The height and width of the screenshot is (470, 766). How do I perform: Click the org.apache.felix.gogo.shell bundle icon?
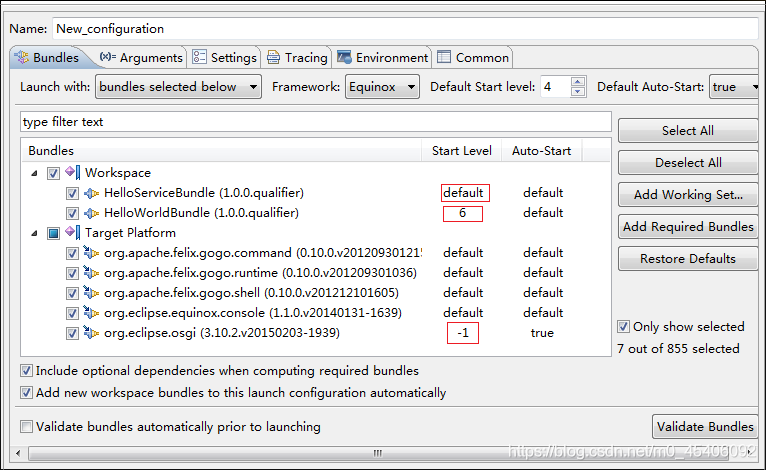tap(91, 293)
